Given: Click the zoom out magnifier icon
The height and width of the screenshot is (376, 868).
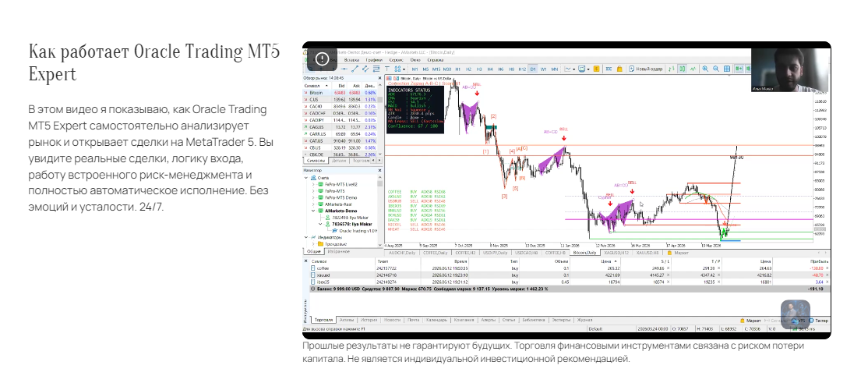Looking at the screenshot, I should pos(716,69).
